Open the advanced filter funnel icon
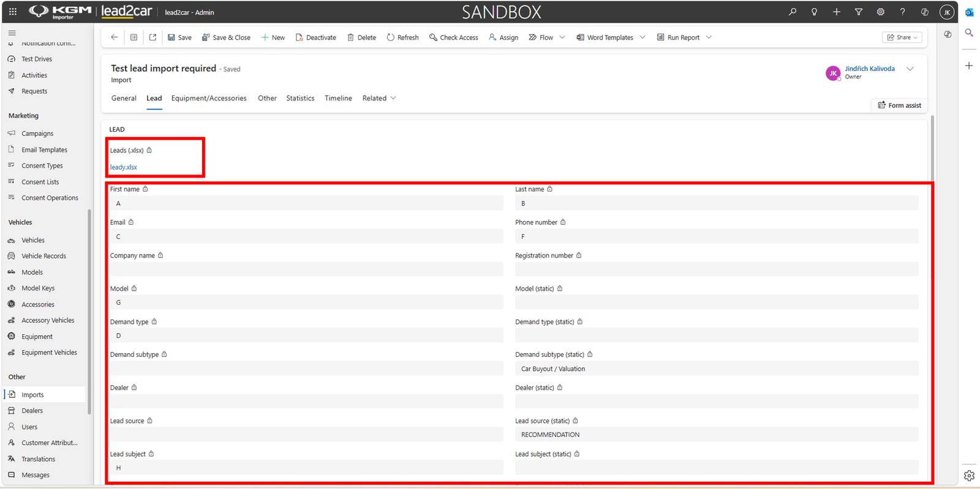The image size is (980, 489). (x=859, y=12)
